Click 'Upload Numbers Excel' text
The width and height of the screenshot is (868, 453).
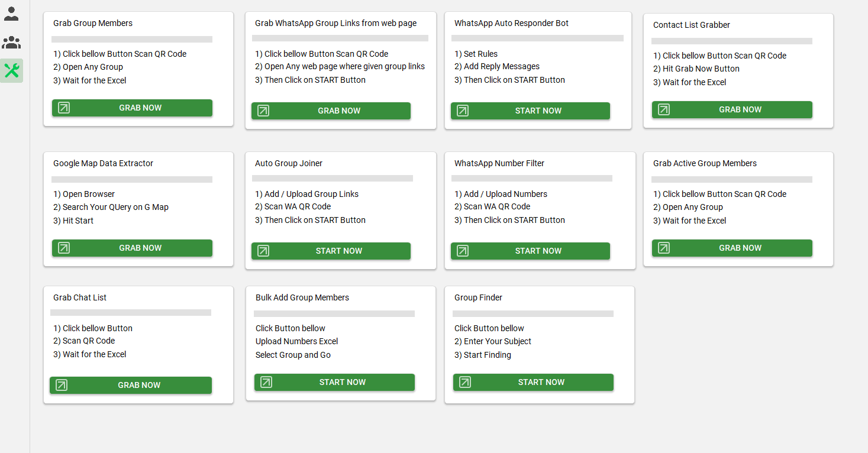[297, 341]
